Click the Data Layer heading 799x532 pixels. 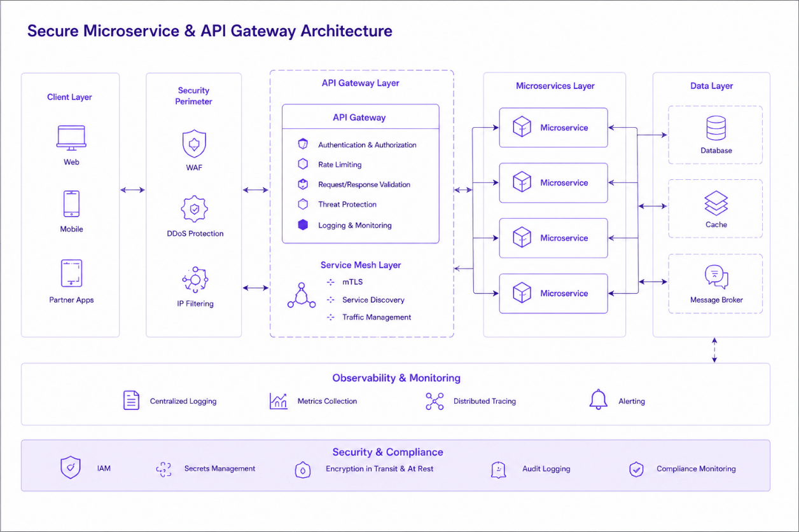[712, 86]
